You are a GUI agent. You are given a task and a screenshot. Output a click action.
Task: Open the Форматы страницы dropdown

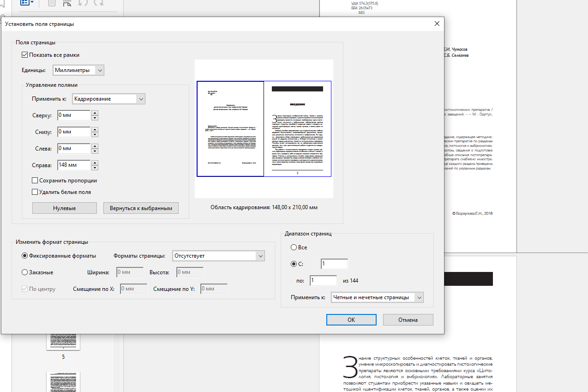coord(218,256)
